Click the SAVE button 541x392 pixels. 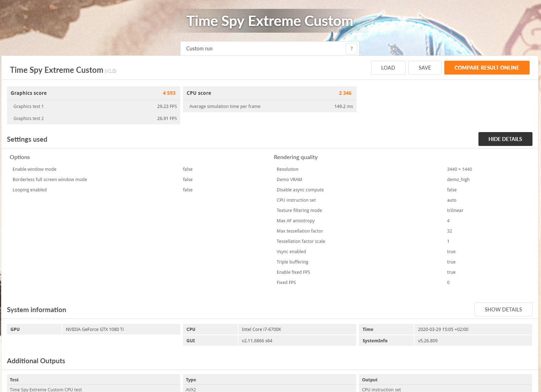pos(425,68)
